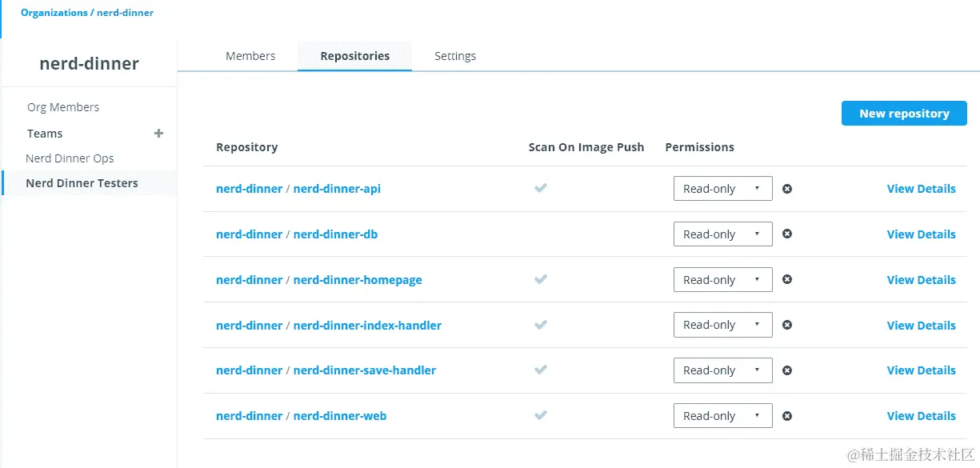Remove nerd-dinner-homepage repository with the x icon
The width and height of the screenshot is (980, 468).
[787, 280]
